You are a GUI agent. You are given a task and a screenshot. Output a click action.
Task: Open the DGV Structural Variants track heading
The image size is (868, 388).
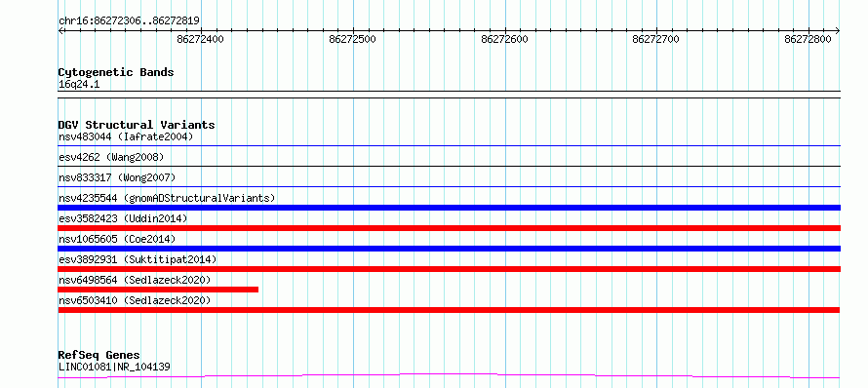(x=137, y=125)
